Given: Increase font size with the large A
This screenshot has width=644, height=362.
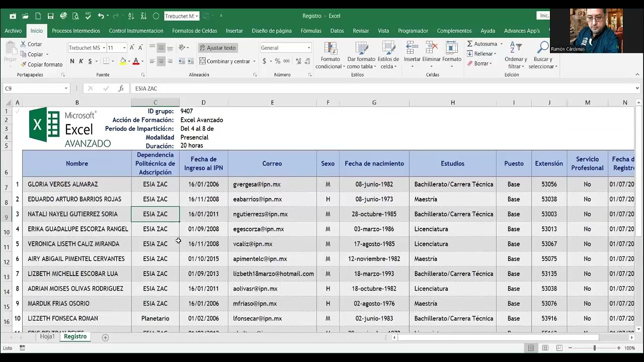Looking at the screenshot, I should (x=132, y=48).
